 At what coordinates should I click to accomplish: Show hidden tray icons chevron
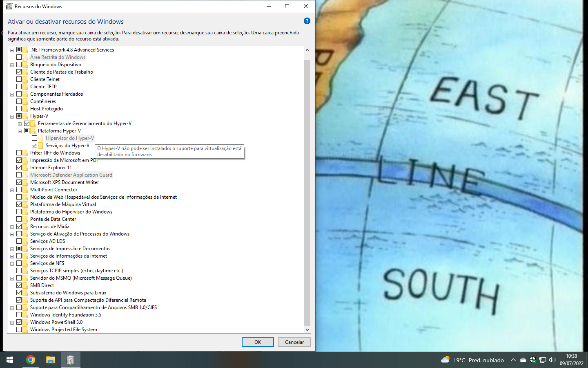click(x=513, y=360)
